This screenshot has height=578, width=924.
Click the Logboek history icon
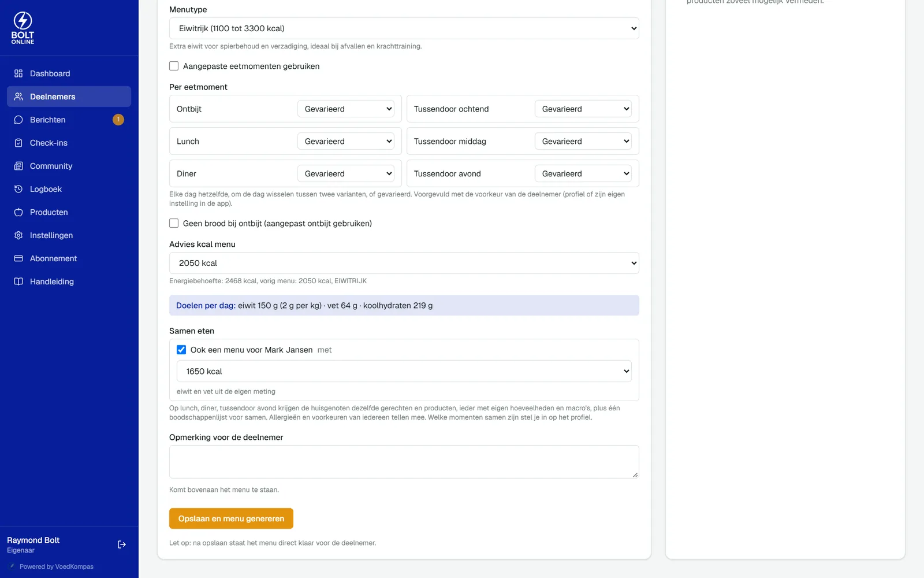[18, 189]
